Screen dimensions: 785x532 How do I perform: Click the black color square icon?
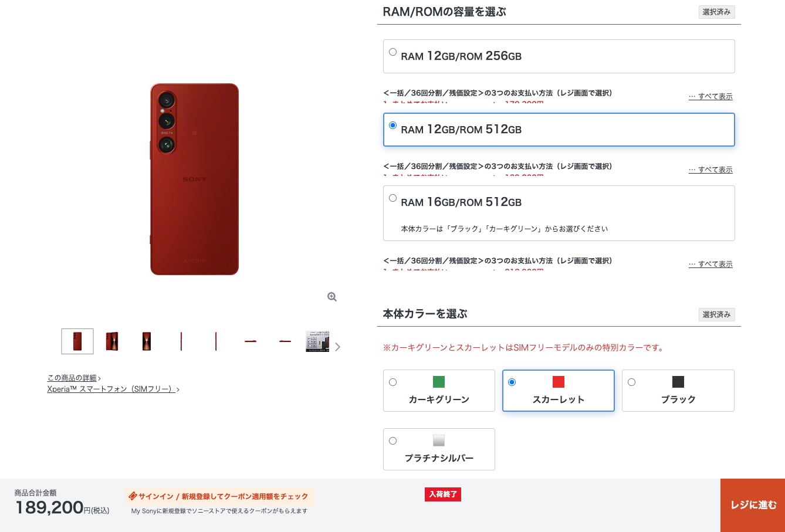tap(678, 382)
